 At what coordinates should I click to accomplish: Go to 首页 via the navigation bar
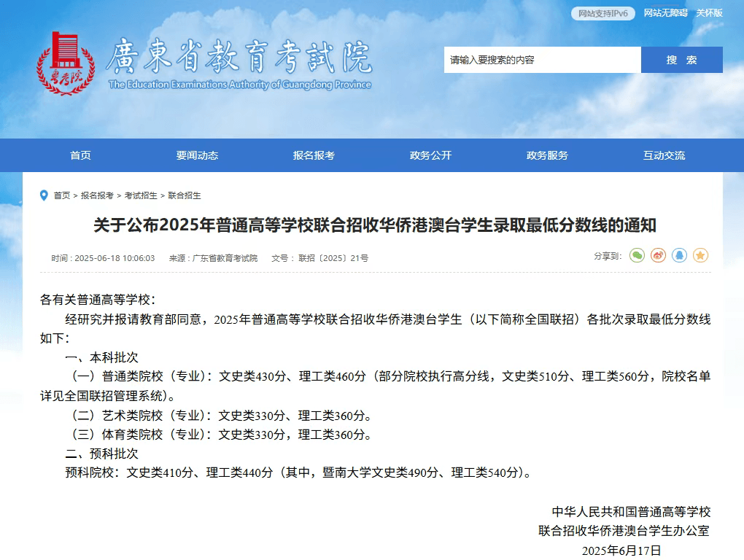coord(80,155)
